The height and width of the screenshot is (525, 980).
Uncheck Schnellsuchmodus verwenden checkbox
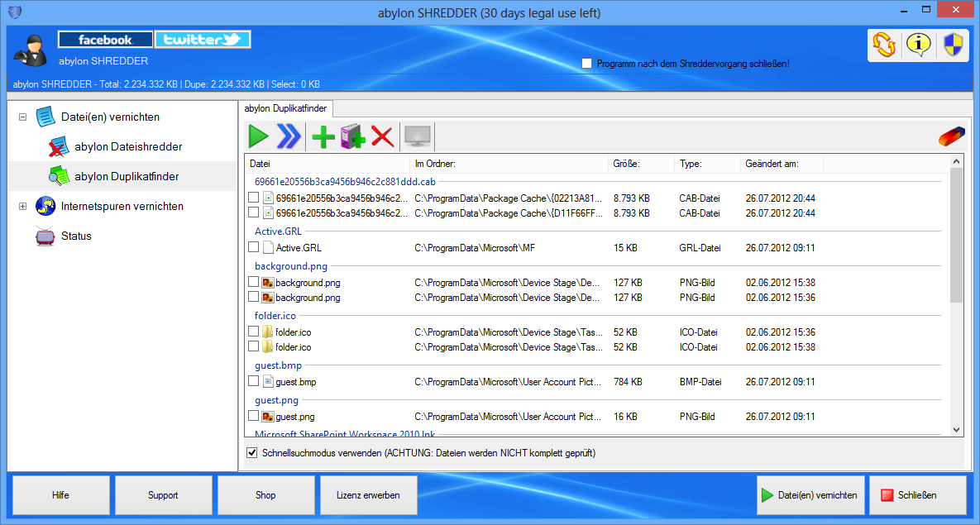click(x=252, y=452)
